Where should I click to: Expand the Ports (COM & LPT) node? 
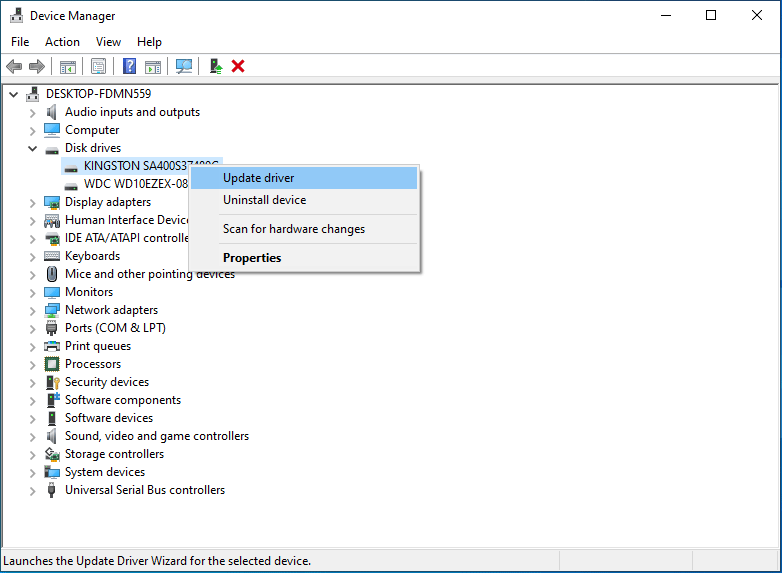pos(32,329)
